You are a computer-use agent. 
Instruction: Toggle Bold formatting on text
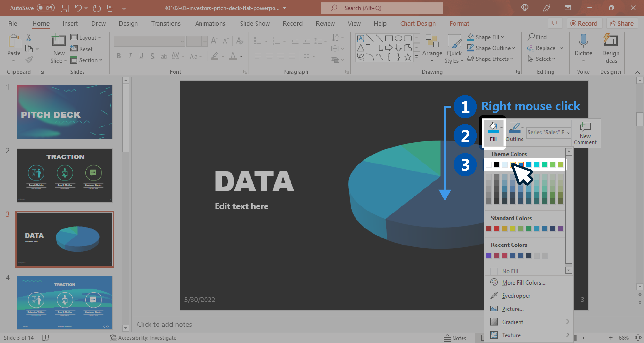(120, 56)
